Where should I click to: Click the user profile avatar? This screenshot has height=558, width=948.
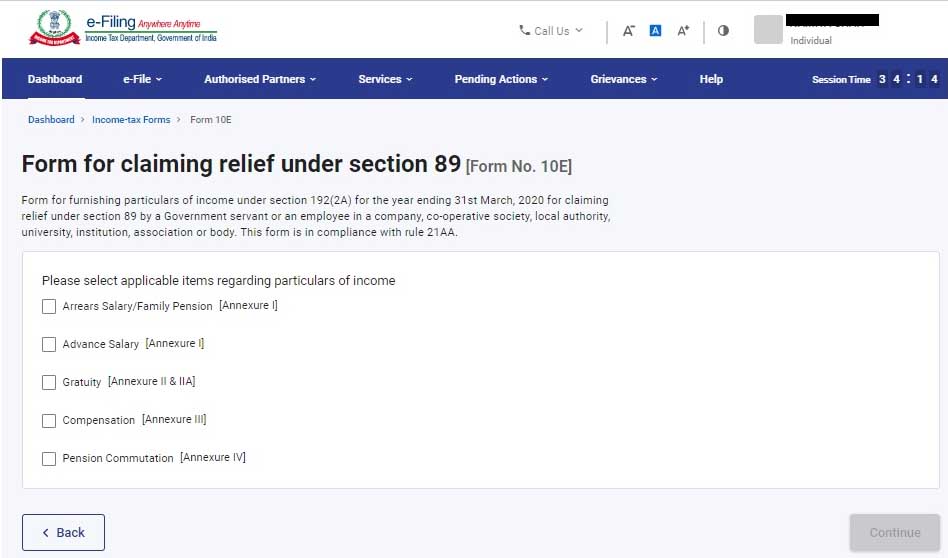pos(768,30)
